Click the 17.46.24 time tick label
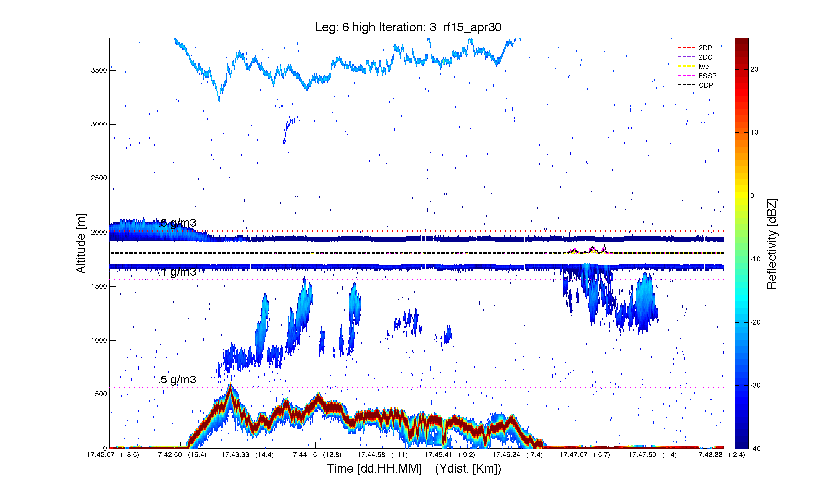The image size is (840, 504). point(506,455)
